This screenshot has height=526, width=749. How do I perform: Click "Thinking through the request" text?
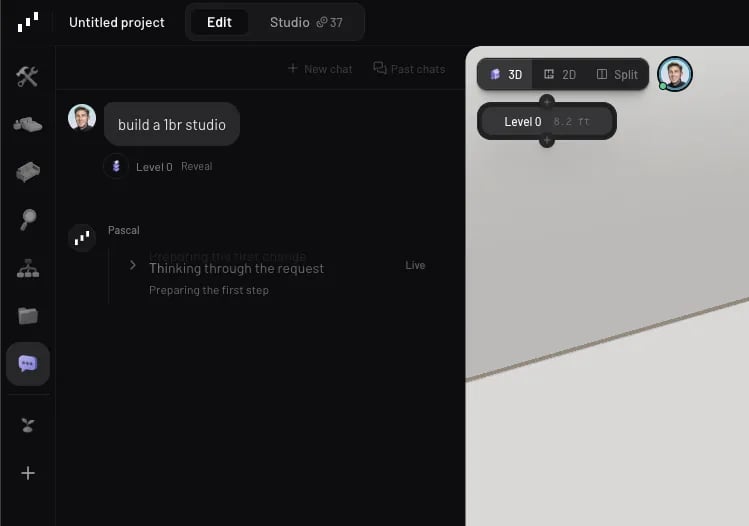236,268
